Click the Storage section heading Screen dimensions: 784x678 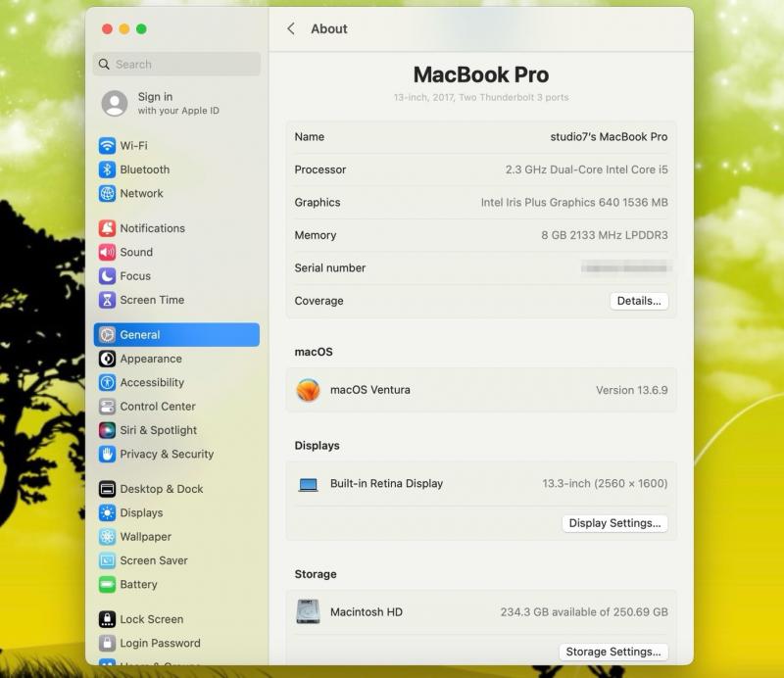tap(315, 574)
